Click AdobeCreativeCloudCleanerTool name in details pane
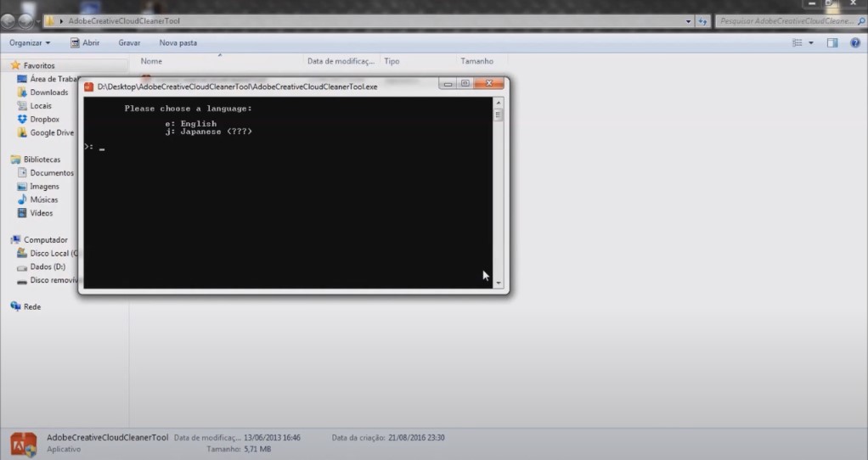868x460 pixels. [107, 437]
